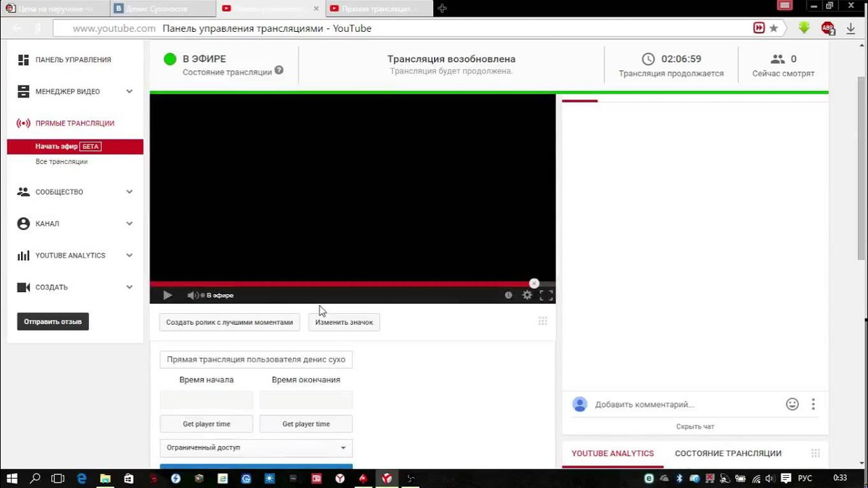
Task: Expand the Канал section chevron
Action: tap(129, 224)
